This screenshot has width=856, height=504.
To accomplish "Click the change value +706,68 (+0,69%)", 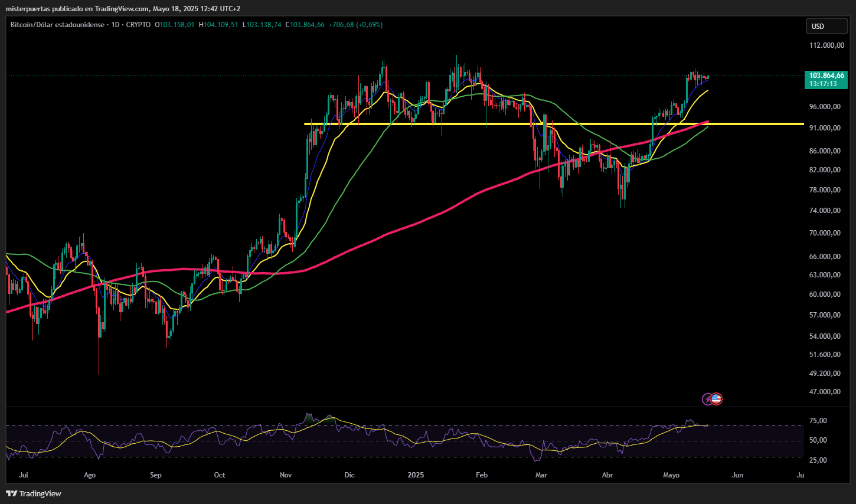I will tap(355, 25).
